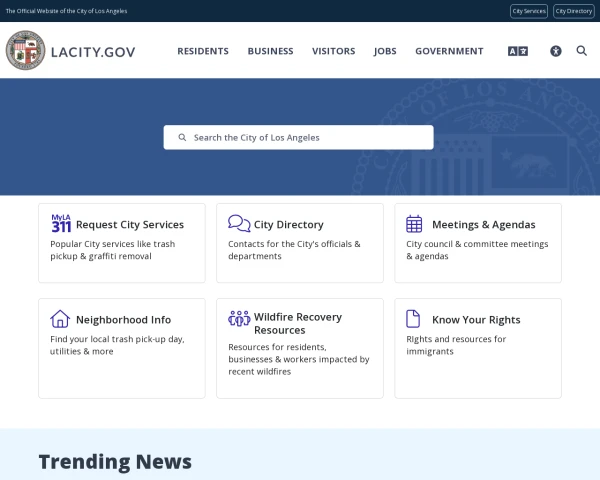The width and height of the screenshot is (600, 480).
Task: Click the header search magnifier icon
Action: (x=581, y=51)
